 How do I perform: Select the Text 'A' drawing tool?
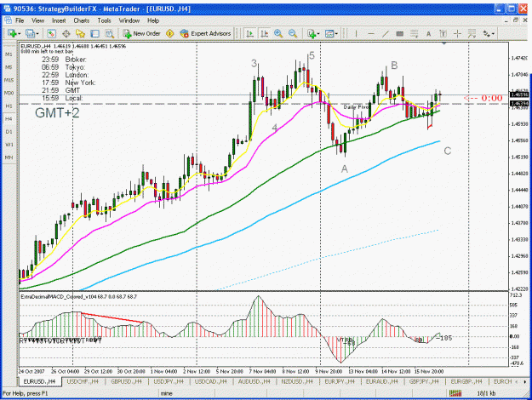coord(428,33)
